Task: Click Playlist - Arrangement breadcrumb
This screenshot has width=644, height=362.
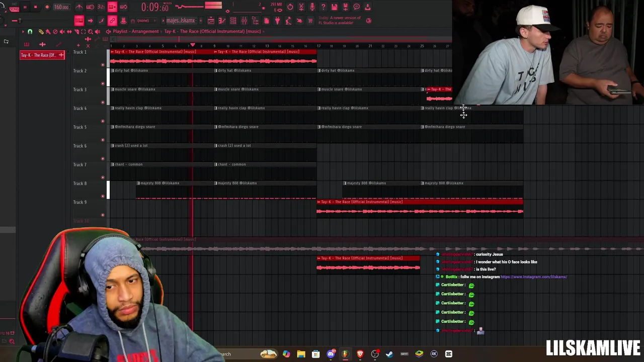Action: tap(136, 31)
